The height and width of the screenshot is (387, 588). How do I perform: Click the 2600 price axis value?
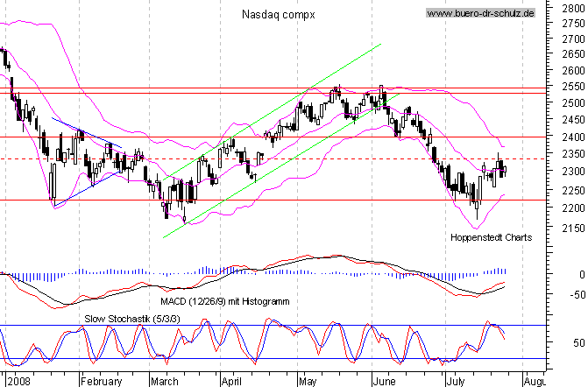coord(573,70)
